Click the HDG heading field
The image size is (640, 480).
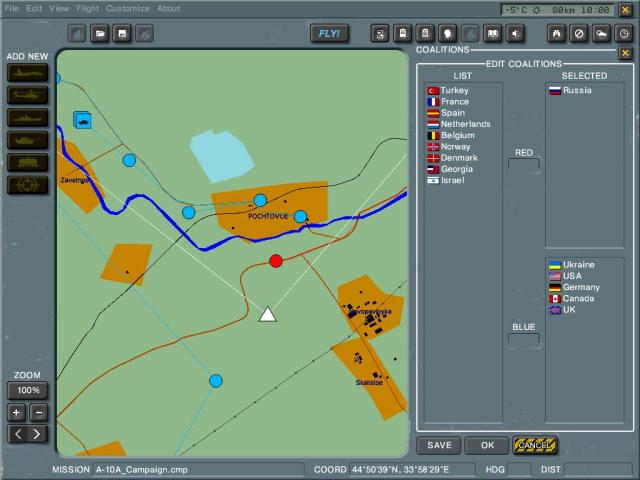[x=520, y=469]
